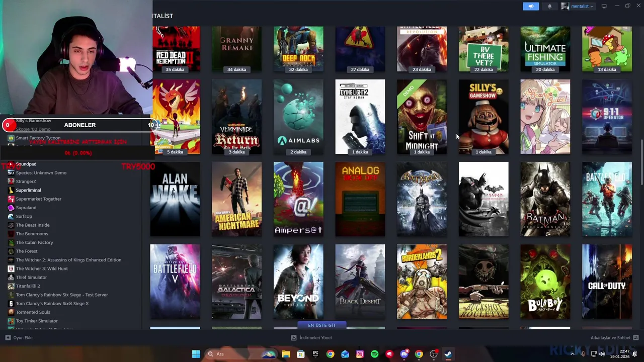This screenshot has height=362, width=644.
Task: Click the Supermarket Together game icon
Action: [x=11, y=199]
